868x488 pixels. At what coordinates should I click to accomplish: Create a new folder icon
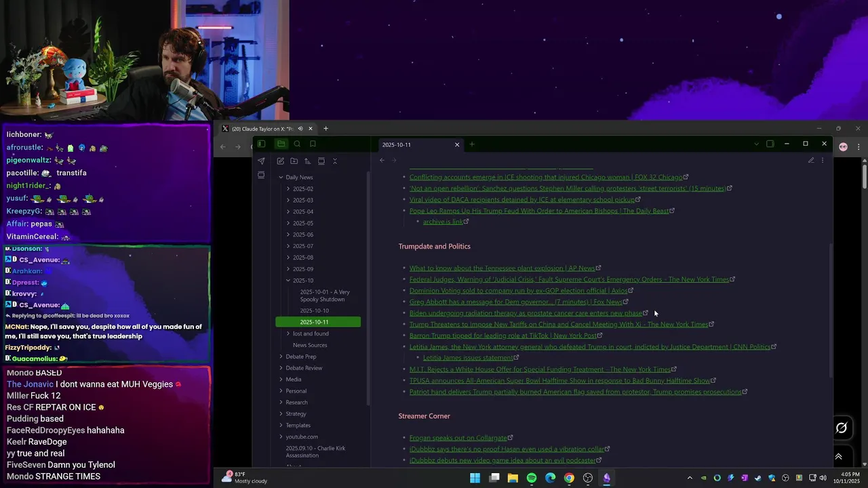[x=294, y=161]
